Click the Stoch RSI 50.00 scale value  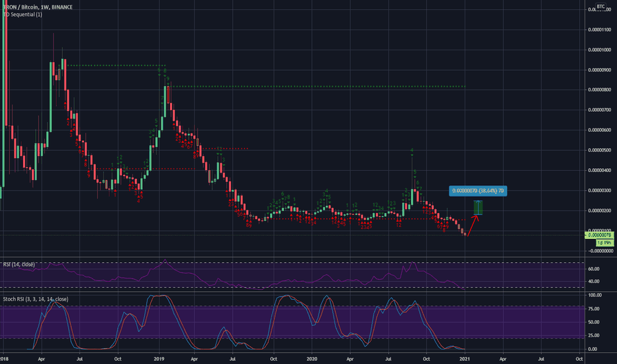click(x=594, y=322)
